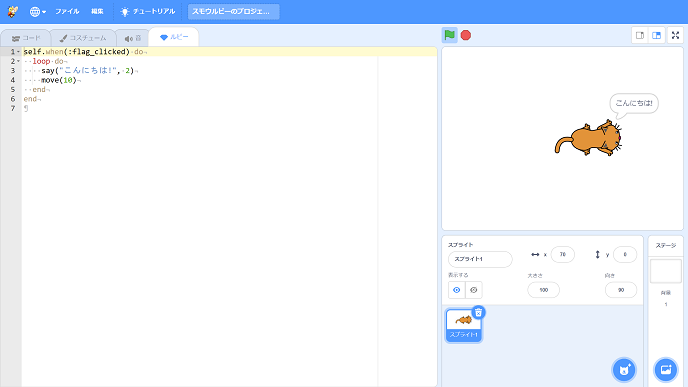Delete スプライト1 with trash icon
The image size is (688, 387).
click(478, 312)
